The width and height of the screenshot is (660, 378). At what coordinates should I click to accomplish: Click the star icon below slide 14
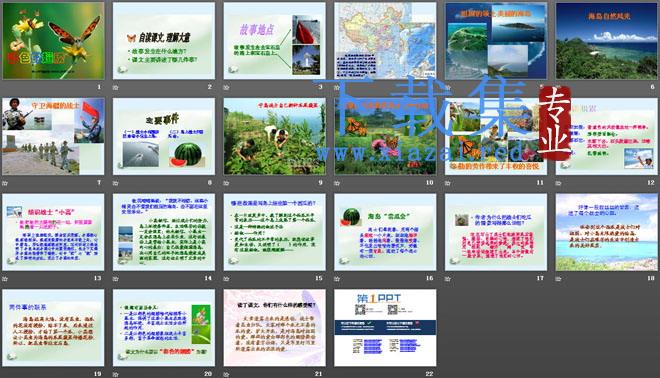[116, 279]
